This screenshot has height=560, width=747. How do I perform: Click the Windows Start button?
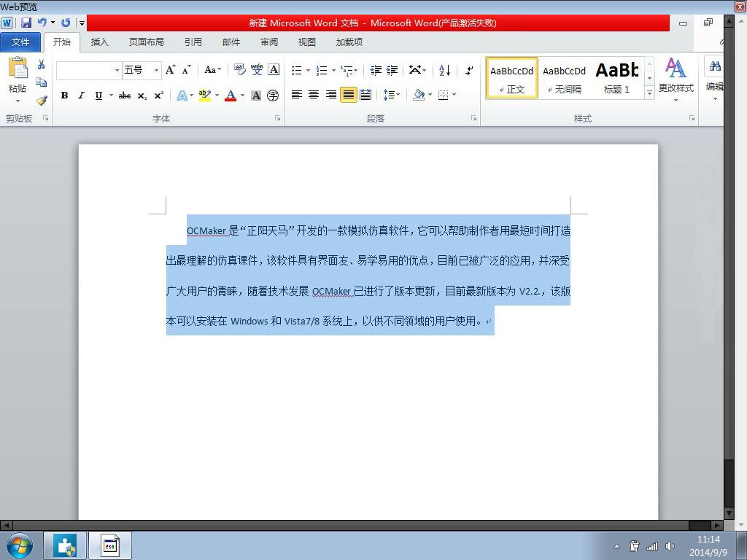[20, 545]
